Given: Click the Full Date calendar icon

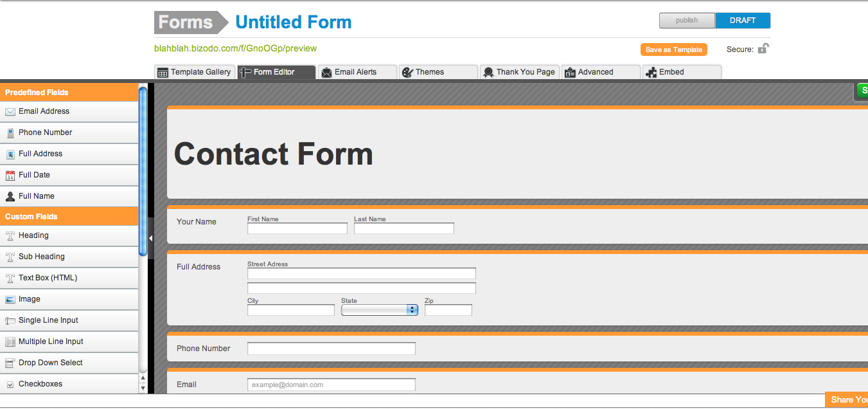Looking at the screenshot, I should coord(10,176).
